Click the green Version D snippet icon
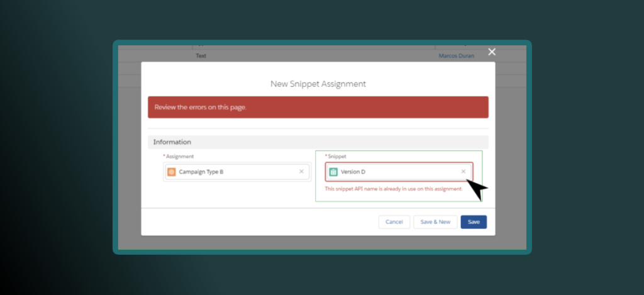The image size is (644, 295). (333, 172)
